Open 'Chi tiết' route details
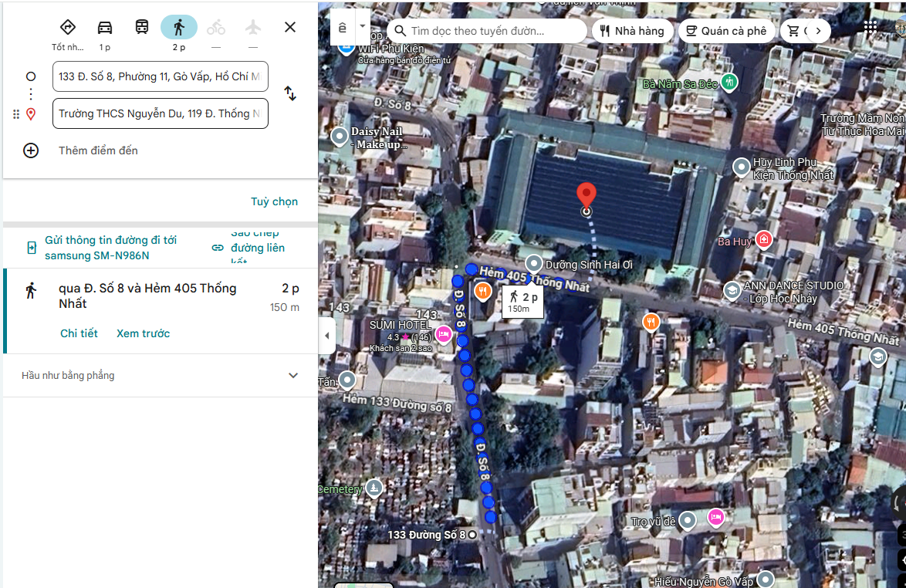The height and width of the screenshot is (588, 906). pyautogui.click(x=79, y=333)
